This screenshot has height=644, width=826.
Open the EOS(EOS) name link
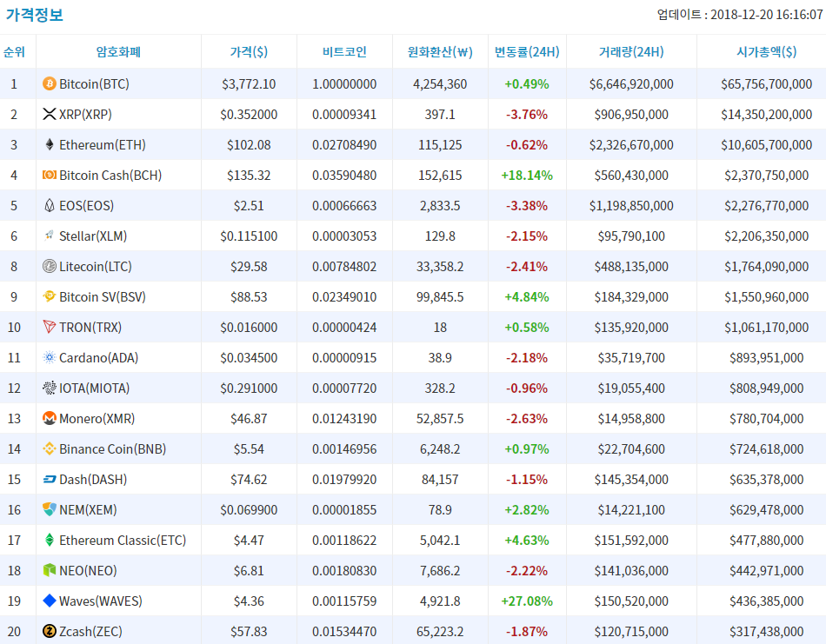click(86, 205)
